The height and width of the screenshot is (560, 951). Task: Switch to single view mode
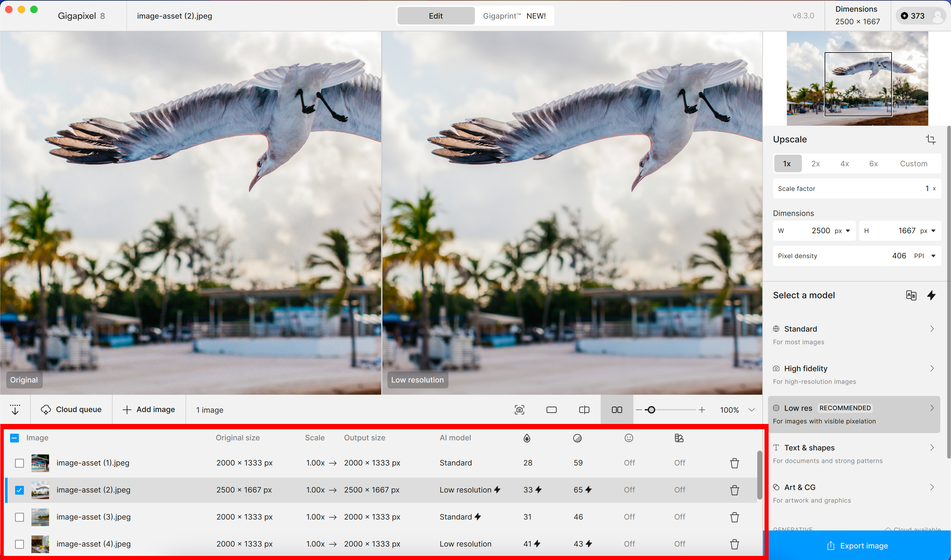551,410
